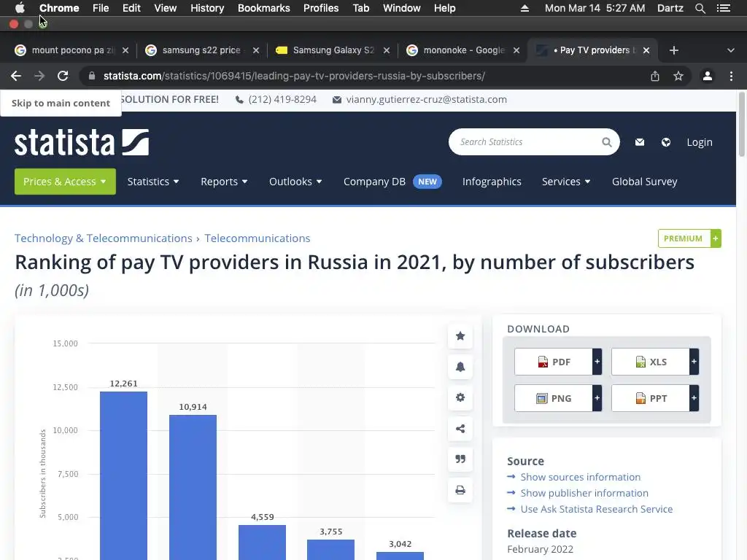The height and width of the screenshot is (560, 747).
Task: Open macOS Spotlight search icon
Action: [x=700, y=8]
